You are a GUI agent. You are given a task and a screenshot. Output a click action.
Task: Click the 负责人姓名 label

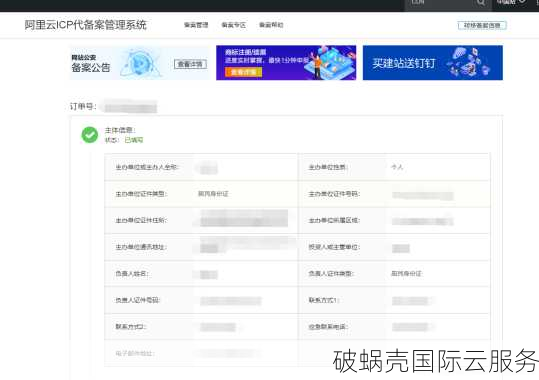click(132, 274)
